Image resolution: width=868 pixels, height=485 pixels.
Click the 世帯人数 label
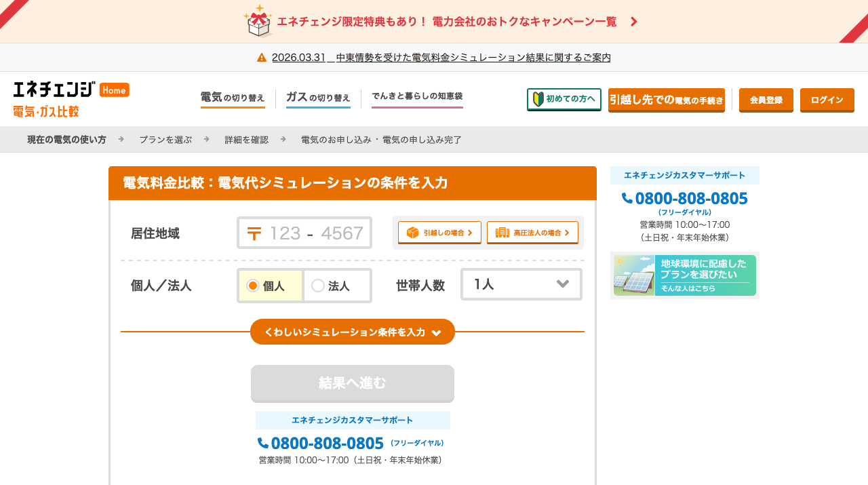coord(420,286)
